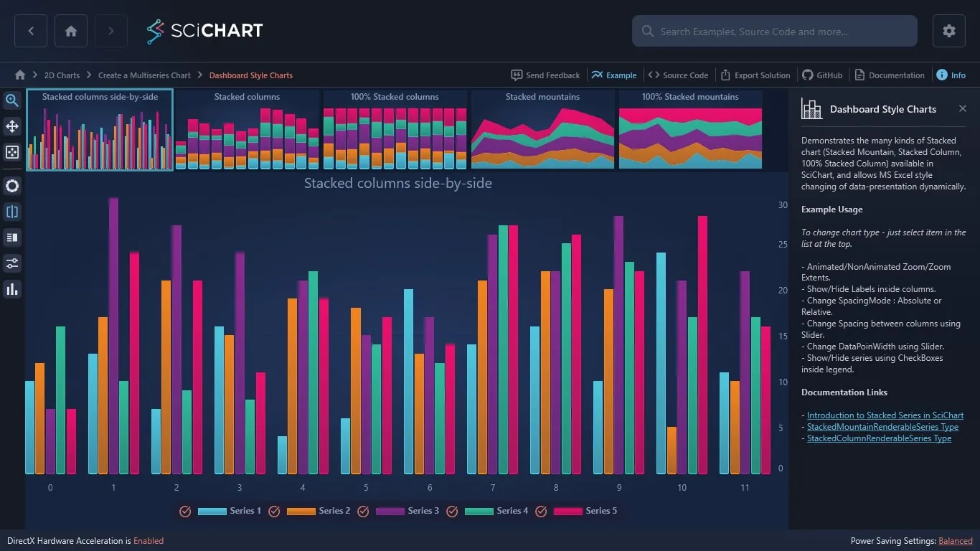Hide Series 5 using its checkbox
980x551 pixels.
541,512
